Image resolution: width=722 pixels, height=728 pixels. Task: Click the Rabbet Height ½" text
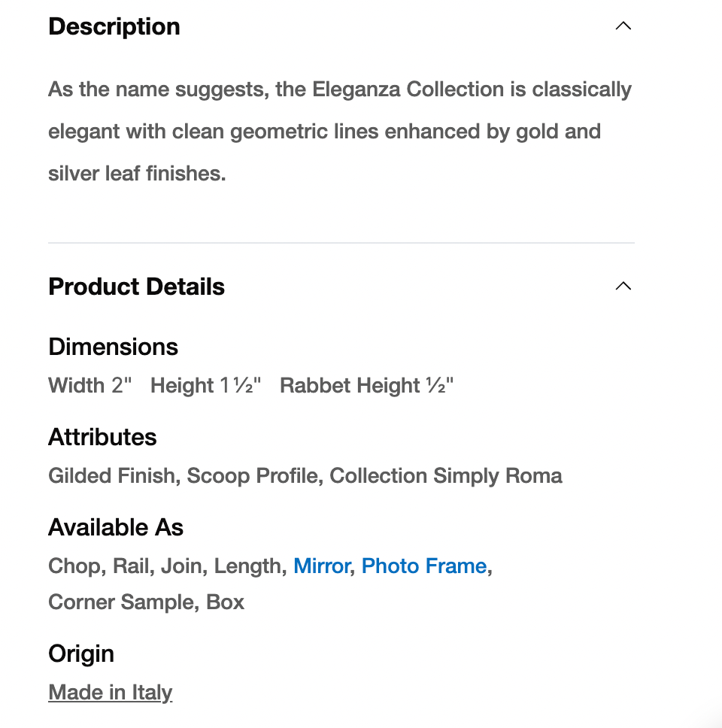(x=367, y=386)
